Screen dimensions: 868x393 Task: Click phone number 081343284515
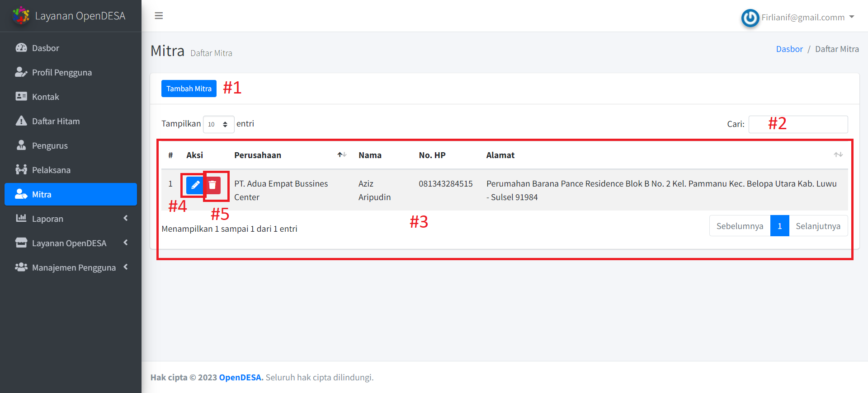point(446,183)
